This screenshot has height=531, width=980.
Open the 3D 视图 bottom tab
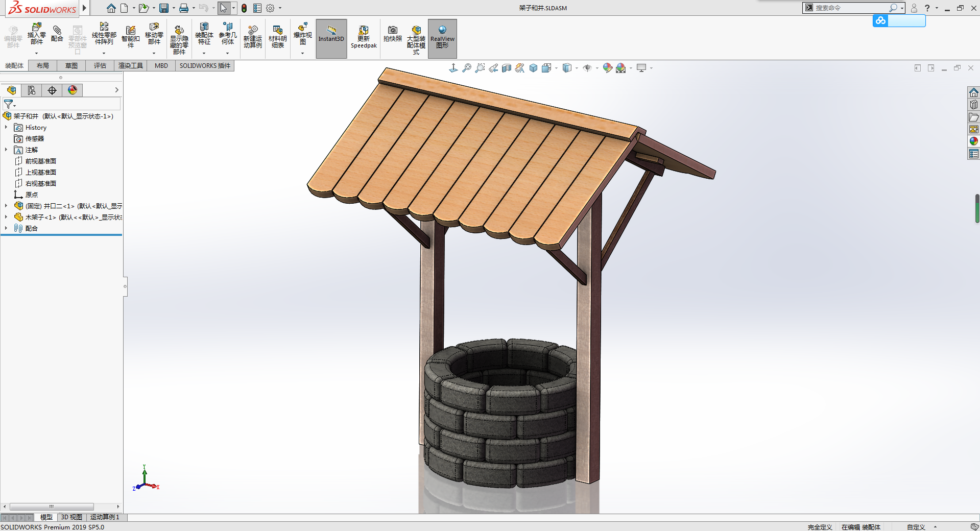[71, 517]
